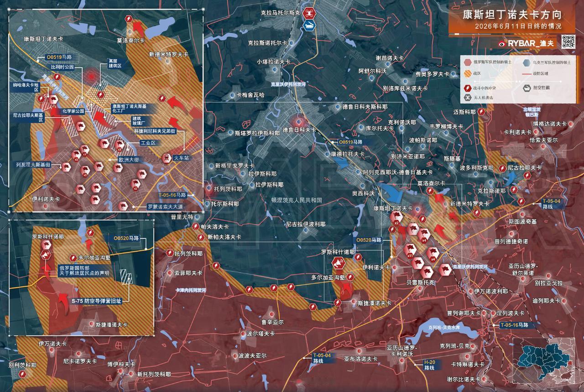Click the 亚布洛诺夫卡 town label
The height and width of the screenshot is (392, 584).
click(361, 359)
